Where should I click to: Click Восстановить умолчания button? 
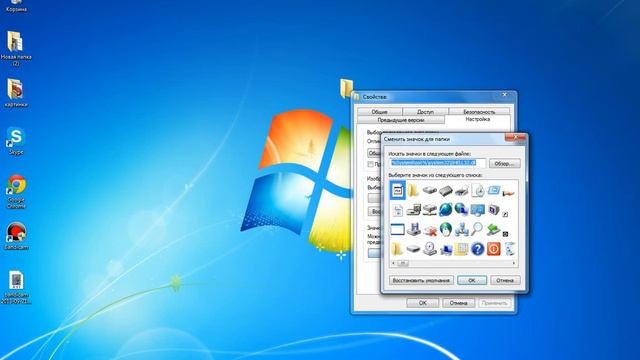(x=421, y=280)
